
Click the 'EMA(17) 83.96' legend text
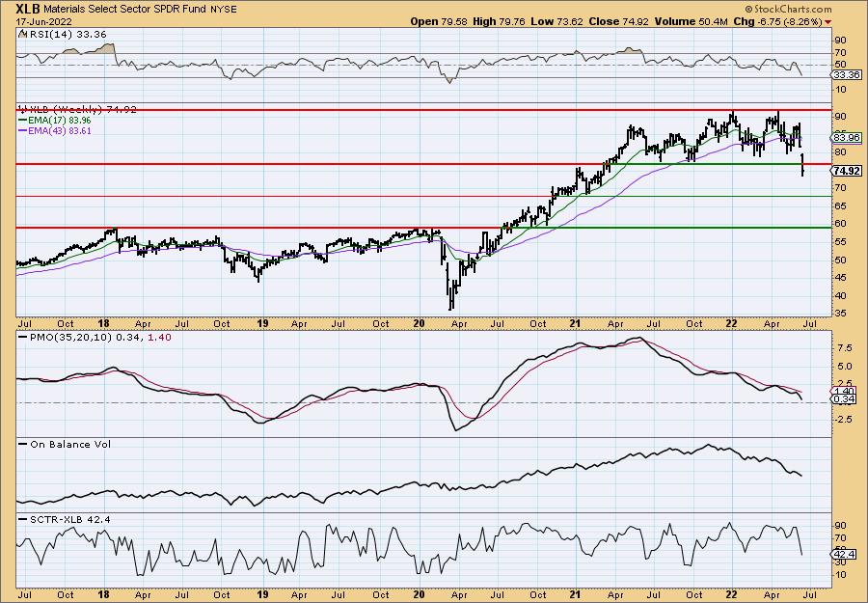pyautogui.click(x=60, y=121)
